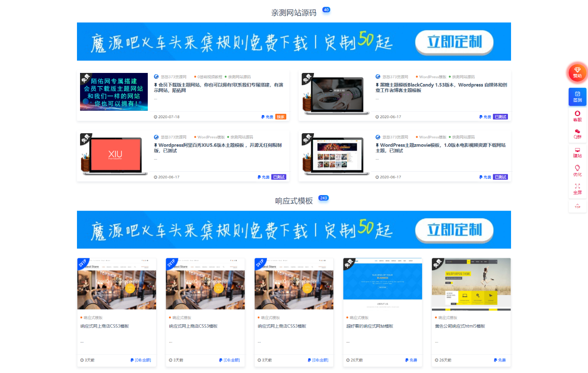This screenshot has width=588, height=373.
Task: Click the TOP back-to-top icon
Action: [577, 206]
